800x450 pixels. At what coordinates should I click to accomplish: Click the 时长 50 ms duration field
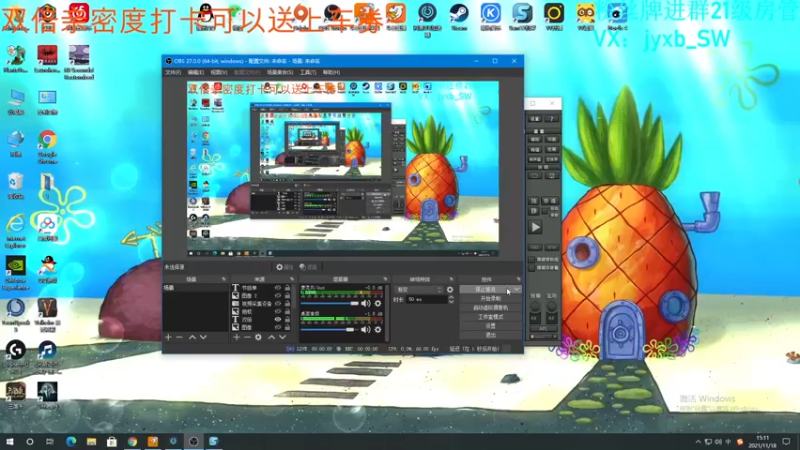tap(427, 299)
